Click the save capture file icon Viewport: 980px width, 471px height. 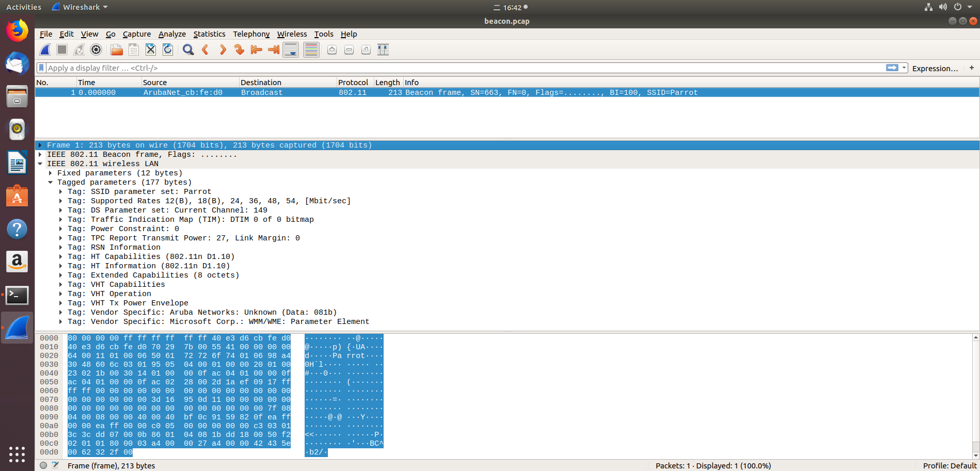(x=134, y=50)
